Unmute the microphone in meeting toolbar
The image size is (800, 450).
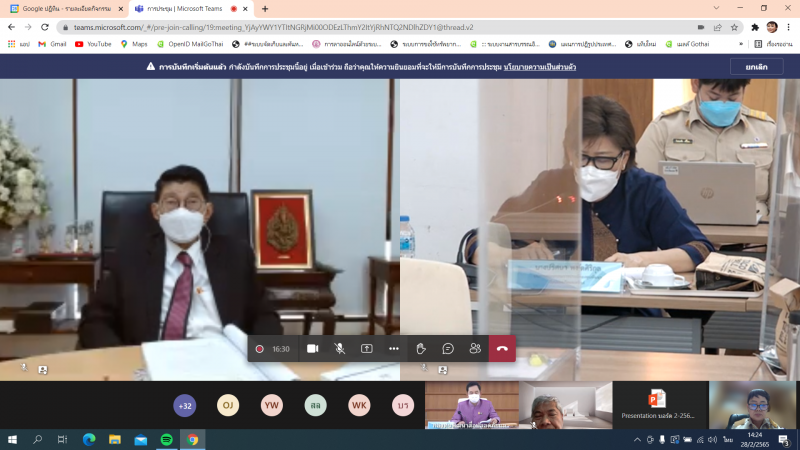339,348
